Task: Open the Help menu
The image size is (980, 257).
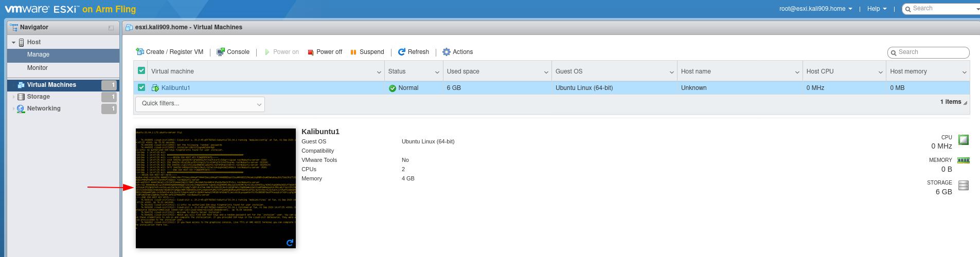Action: pyautogui.click(x=877, y=9)
